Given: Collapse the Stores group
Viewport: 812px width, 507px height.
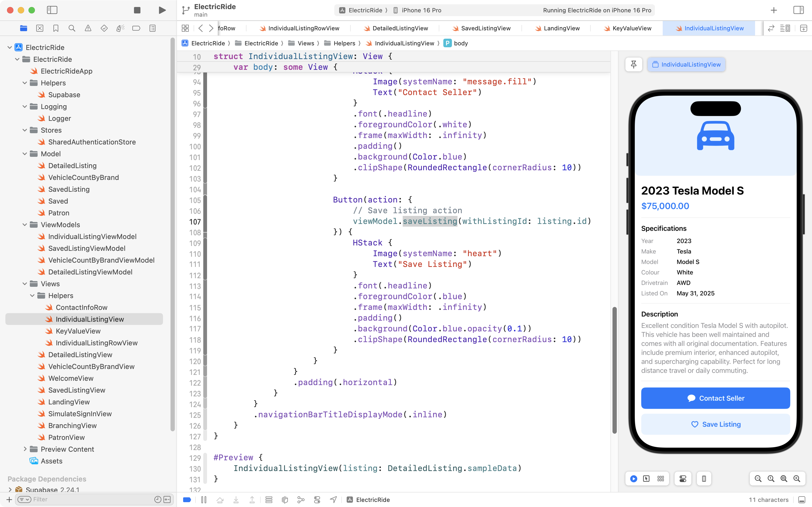Looking at the screenshot, I should 25,130.
